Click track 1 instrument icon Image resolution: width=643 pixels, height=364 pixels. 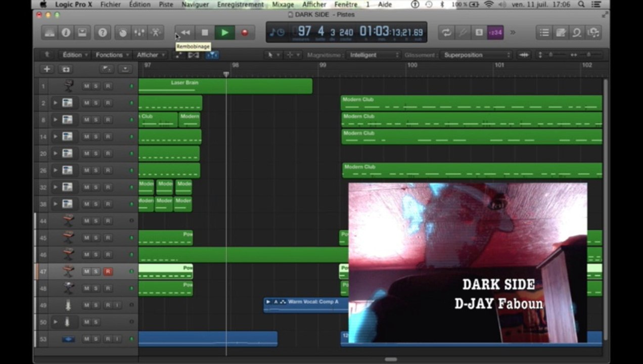pos(68,86)
